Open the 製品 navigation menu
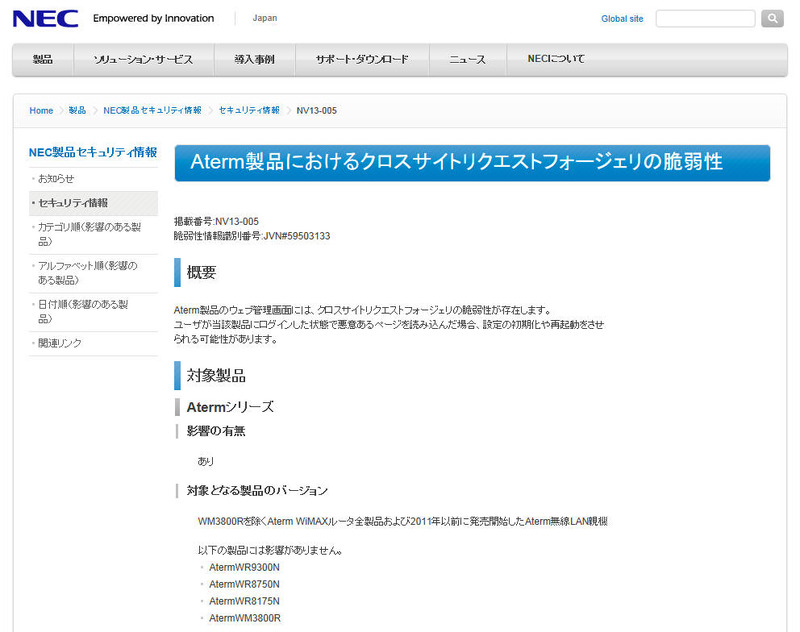 (x=43, y=60)
